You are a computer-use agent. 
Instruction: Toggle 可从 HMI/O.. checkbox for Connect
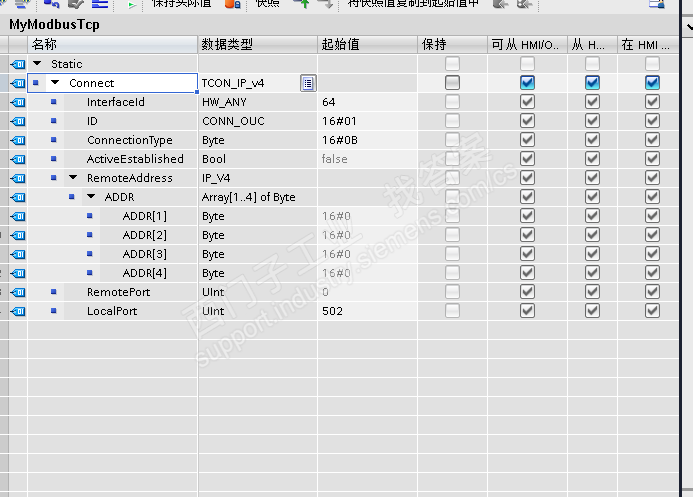(527, 83)
